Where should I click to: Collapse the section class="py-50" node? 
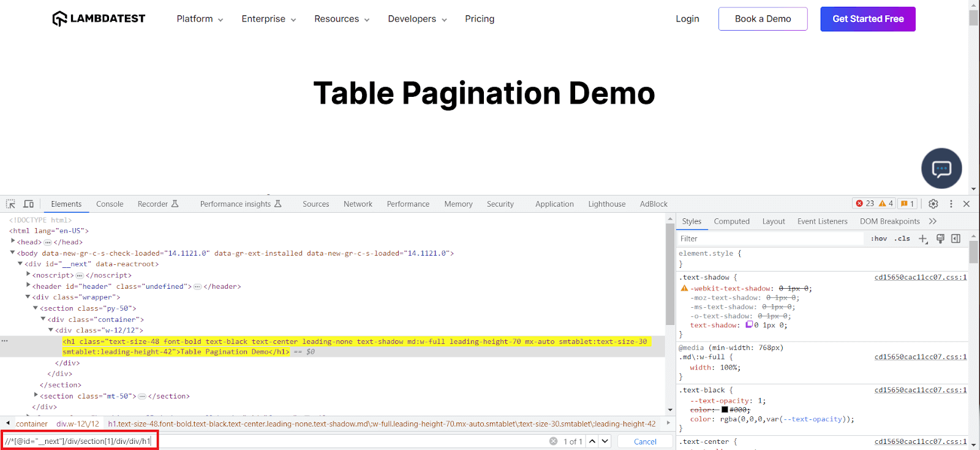coord(36,308)
